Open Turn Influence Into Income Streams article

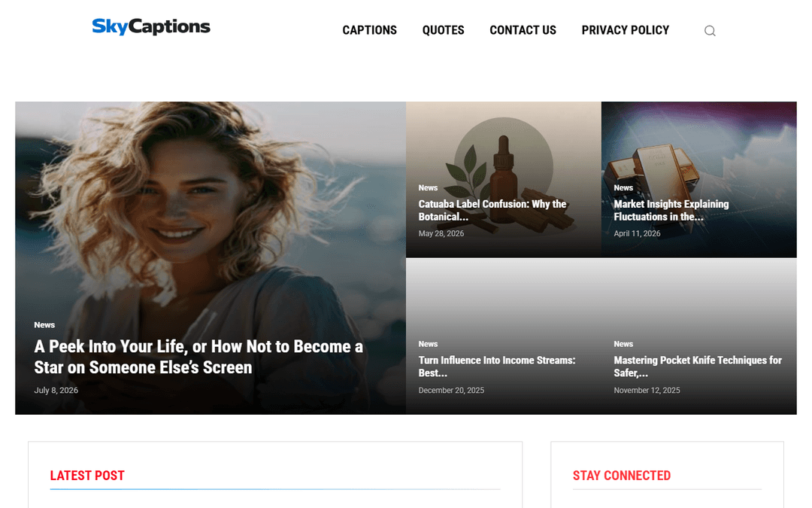[497, 367]
